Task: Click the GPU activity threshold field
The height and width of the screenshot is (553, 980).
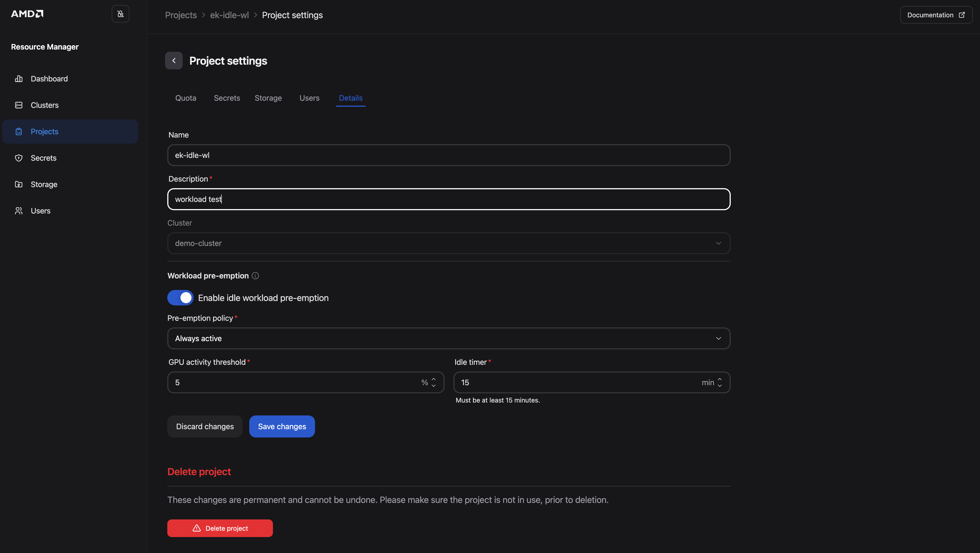Action: tap(305, 383)
